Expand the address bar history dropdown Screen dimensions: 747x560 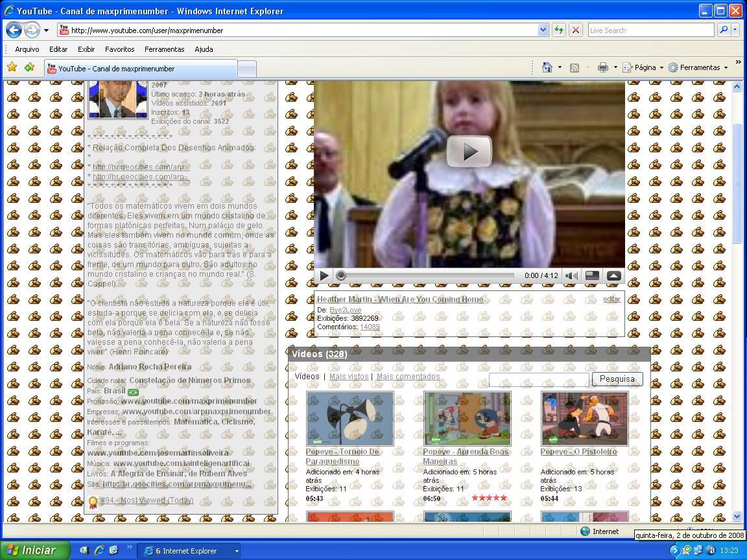tap(543, 30)
